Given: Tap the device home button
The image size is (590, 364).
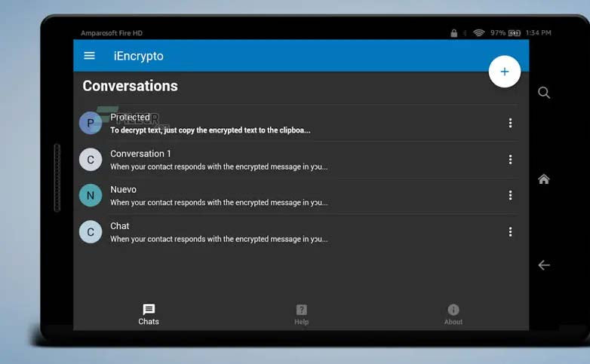Looking at the screenshot, I should click(544, 179).
